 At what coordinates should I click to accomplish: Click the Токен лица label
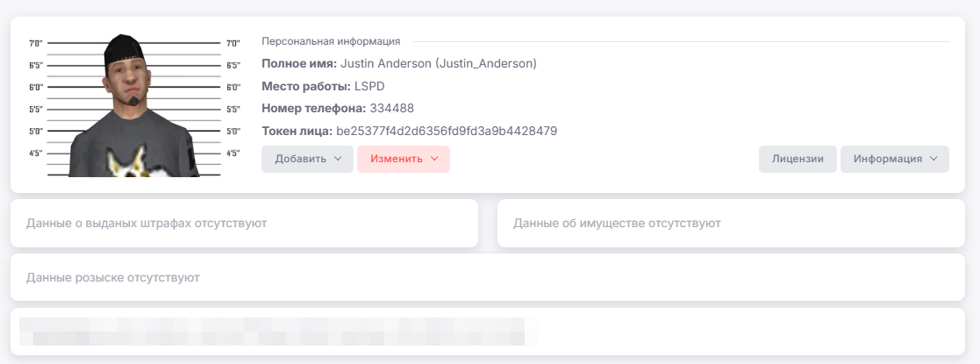click(x=297, y=131)
